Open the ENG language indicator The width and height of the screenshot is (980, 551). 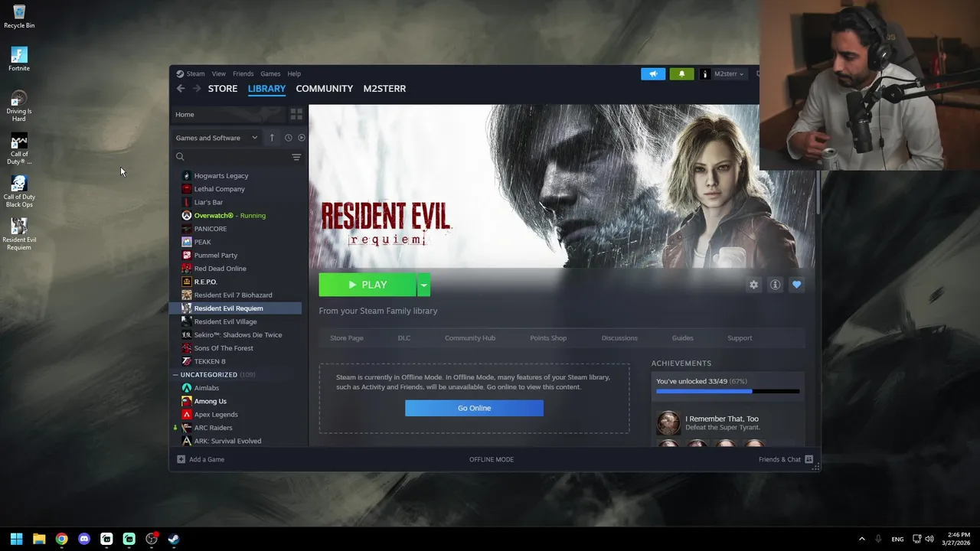[x=897, y=539]
